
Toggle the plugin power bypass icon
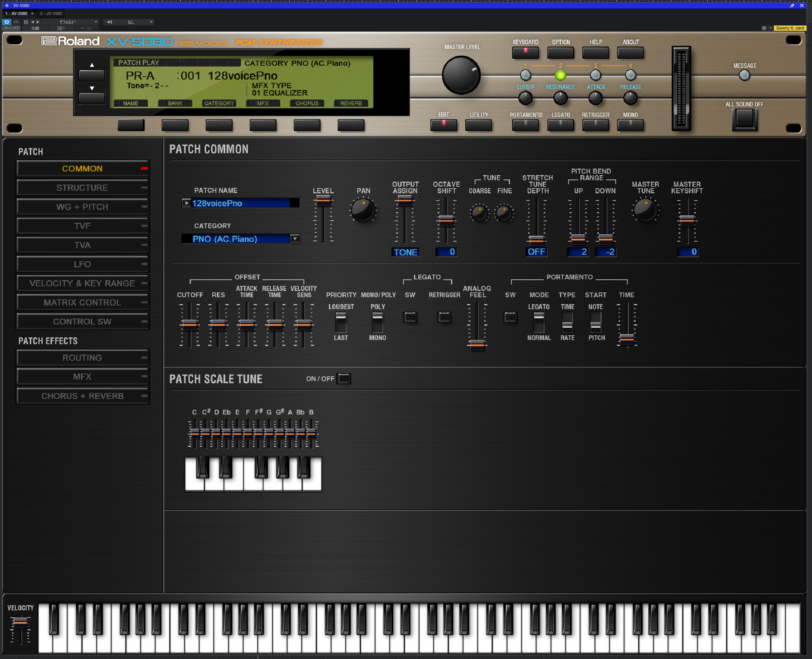7,22
